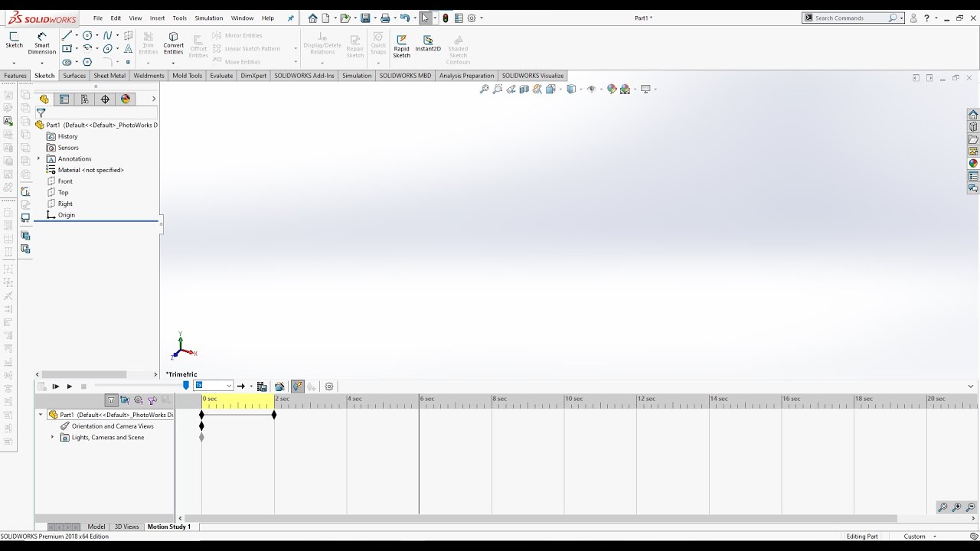Image resolution: width=980 pixels, height=551 pixels.
Task: Click Zoom to Area icon
Action: (498, 90)
